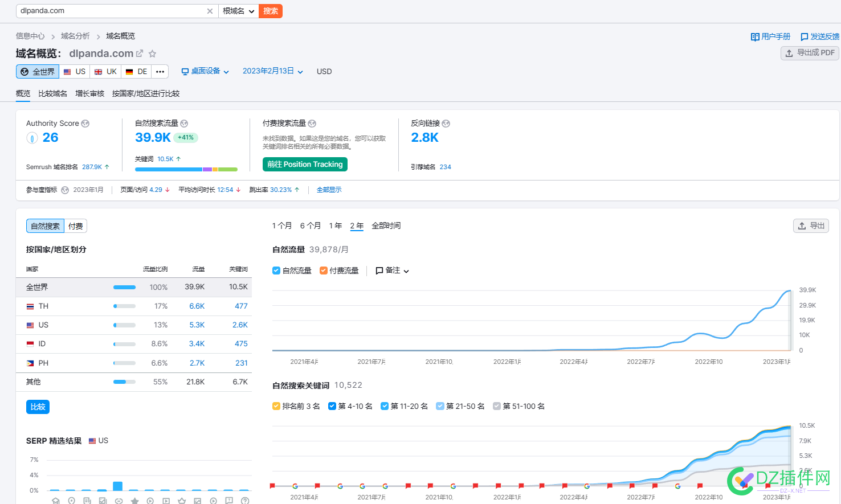Image resolution: width=841 pixels, height=504 pixels.
Task: Toggle 自然流量 checkbox in traffic chart
Action: pos(276,271)
